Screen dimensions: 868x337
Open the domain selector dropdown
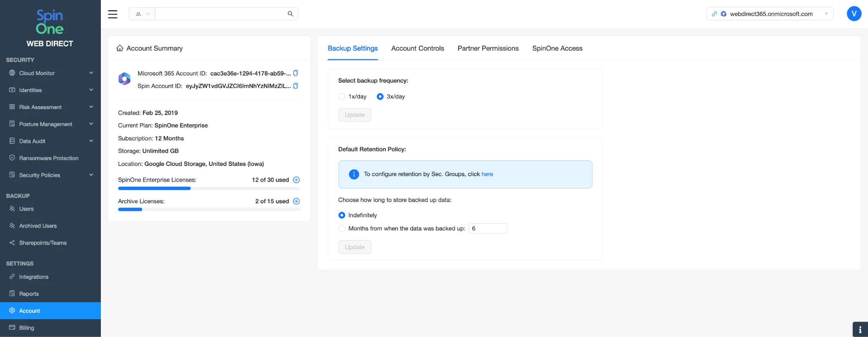click(770, 14)
